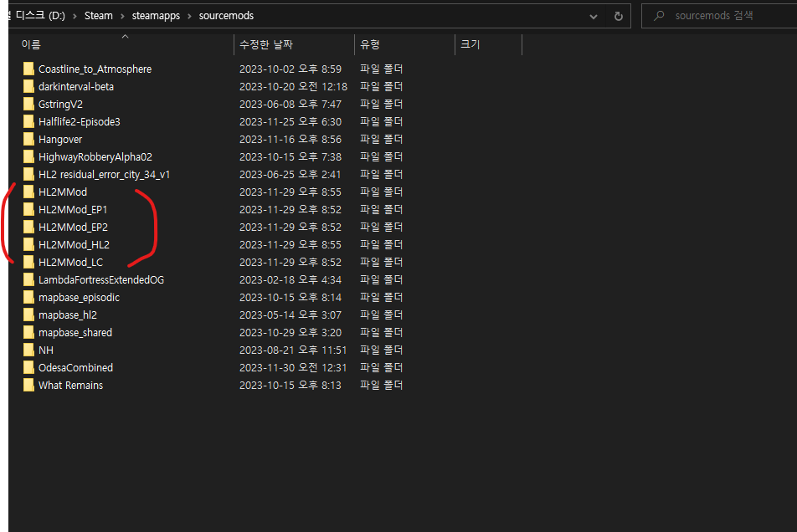Navigate to the Steam breadcrumb

point(99,16)
